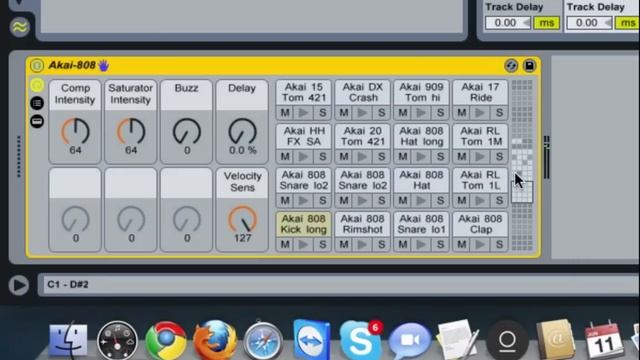The image size is (640, 360).
Task: Launch Firefox from the dock
Action: 215,341
